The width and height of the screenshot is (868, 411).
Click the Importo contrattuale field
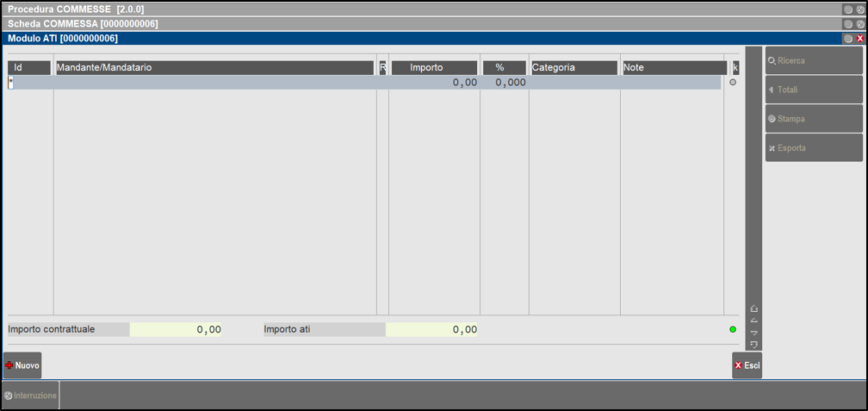coord(176,329)
